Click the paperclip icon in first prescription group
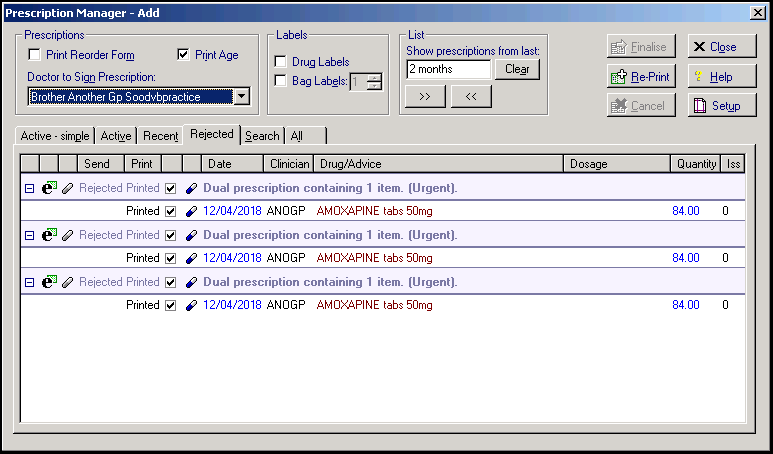The height and width of the screenshot is (454, 773). tap(68, 188)
